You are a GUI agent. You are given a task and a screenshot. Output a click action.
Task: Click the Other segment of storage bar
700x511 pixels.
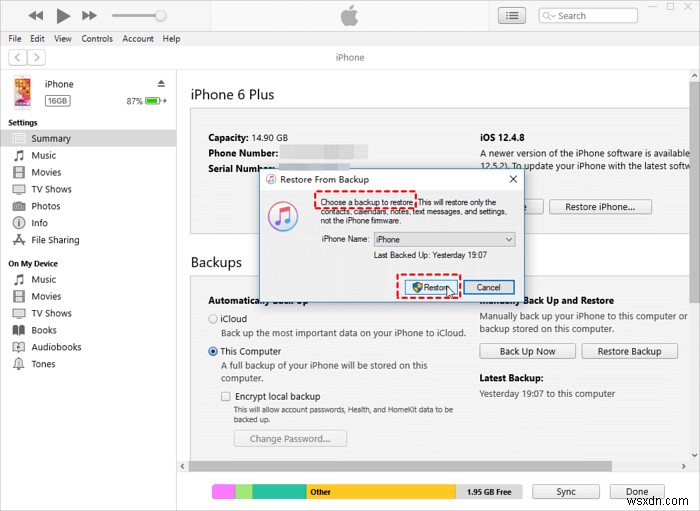click(381, 492)
